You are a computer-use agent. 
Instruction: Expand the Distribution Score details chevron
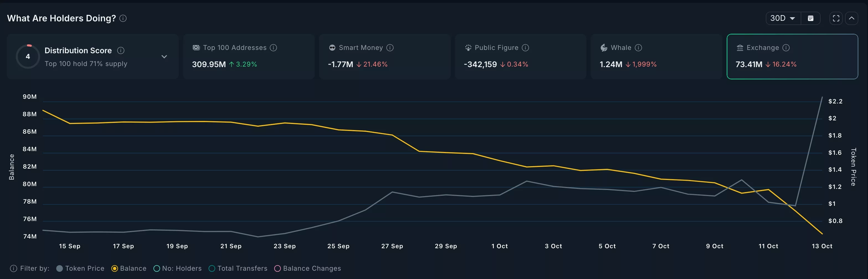pyautogui.click(x=164, y=57)
